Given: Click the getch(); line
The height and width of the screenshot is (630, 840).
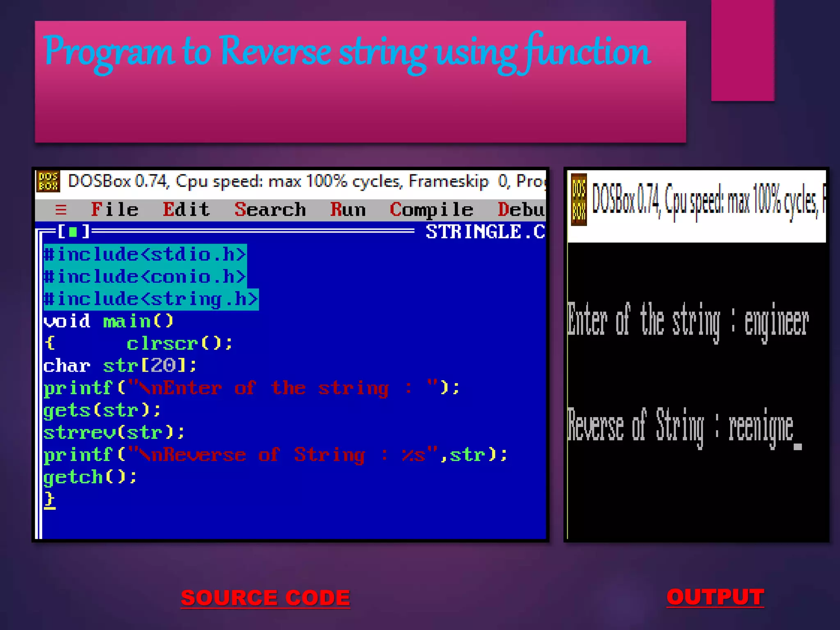Looking at the screenshot, I should [x=90, y=477].
